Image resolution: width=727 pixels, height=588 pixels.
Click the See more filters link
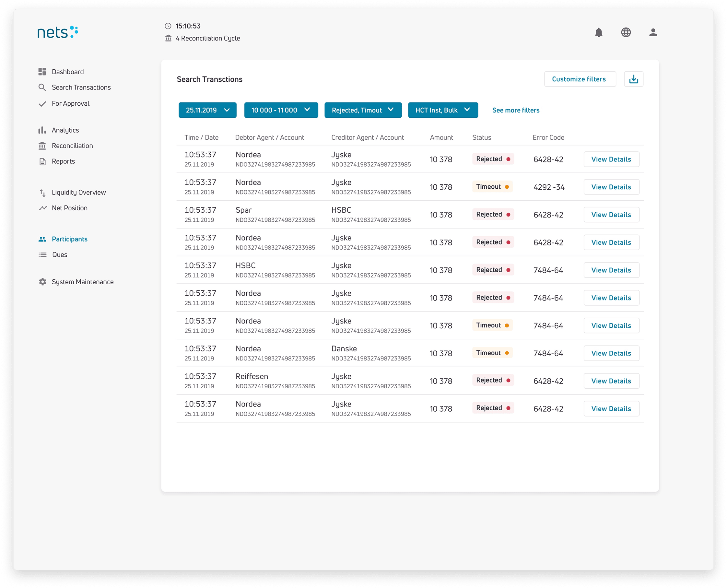tap(515, 110)
